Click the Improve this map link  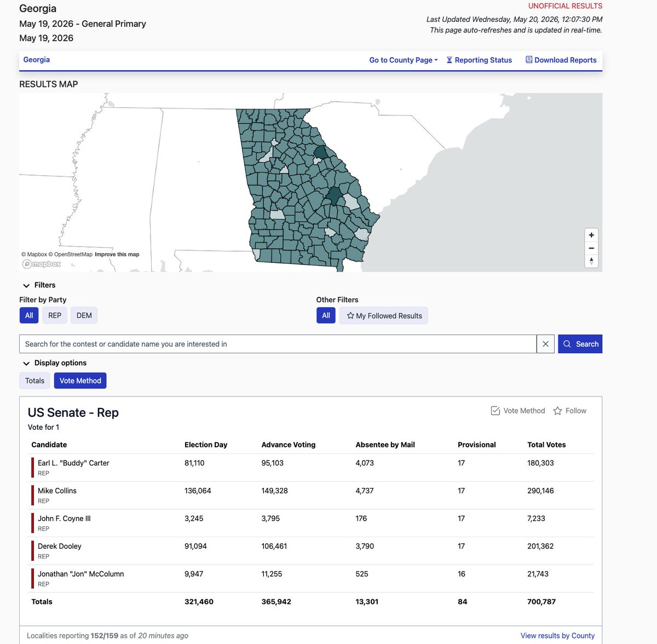pyautogui.click(x=117, y=254)
